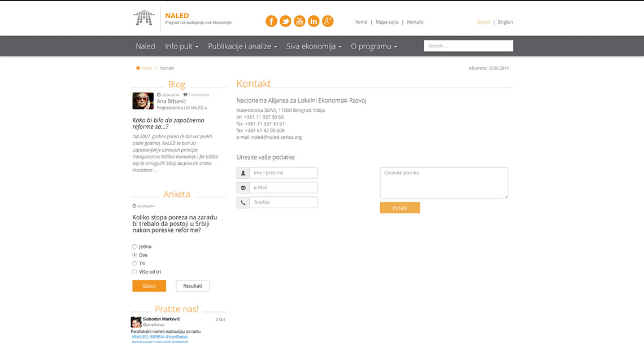Image resolution: width=644 pixels, height=343 pixels.
Task: Click the '2 Oct' tweet date
Action: pyautogui.click(x=220, y=320)
